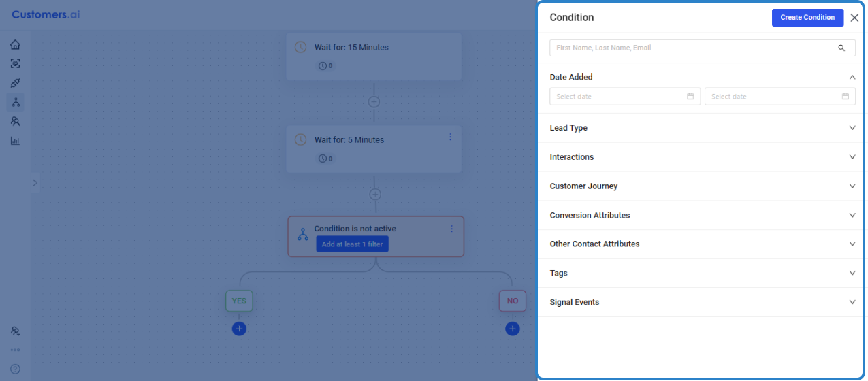Click calendar icon in first date field
The image size is (868, 381).
(x=690, y=97)
